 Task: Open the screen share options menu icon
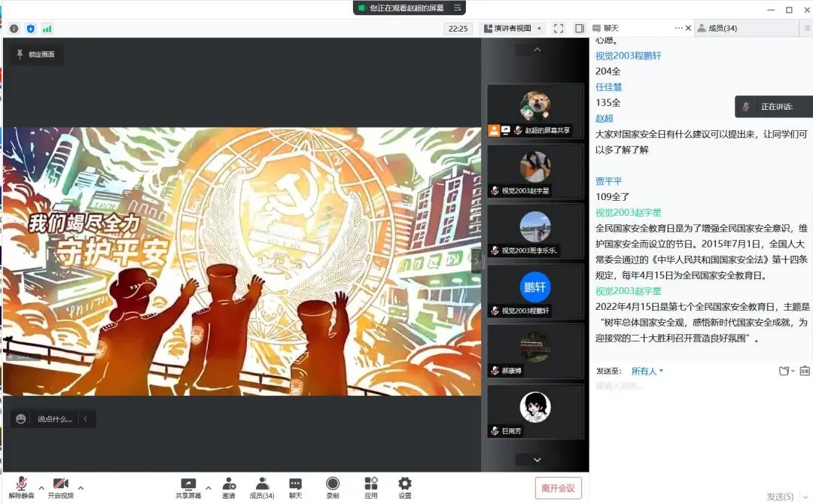coord(458,8)
